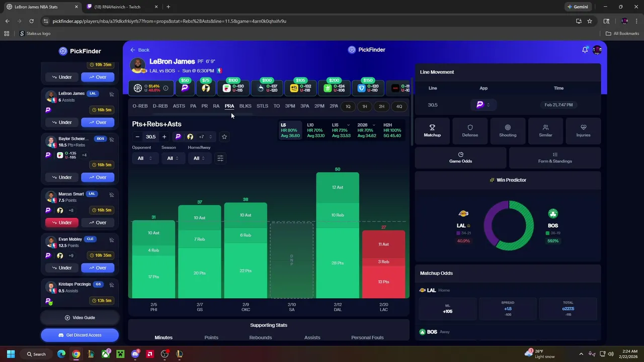This screenshot has height=362, width=644.
Task: Toggle the 1Q period filter
Action: coord(348,107)
